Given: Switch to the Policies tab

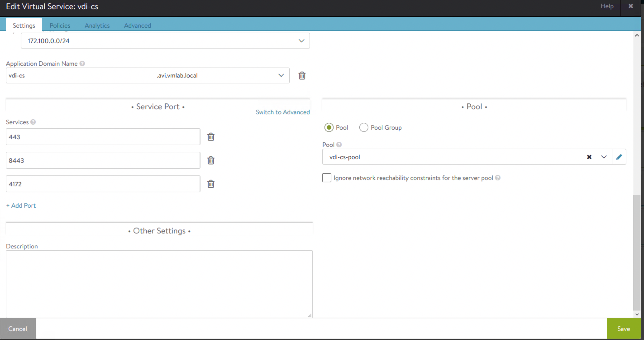Looking at the screenshot, I should click(60, 26).
